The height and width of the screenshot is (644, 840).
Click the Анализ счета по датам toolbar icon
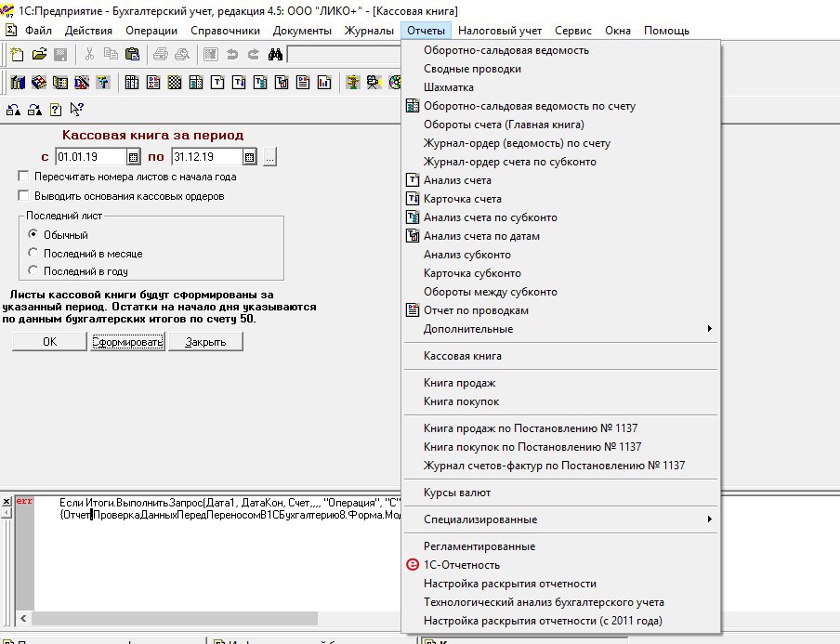[282, 83]
